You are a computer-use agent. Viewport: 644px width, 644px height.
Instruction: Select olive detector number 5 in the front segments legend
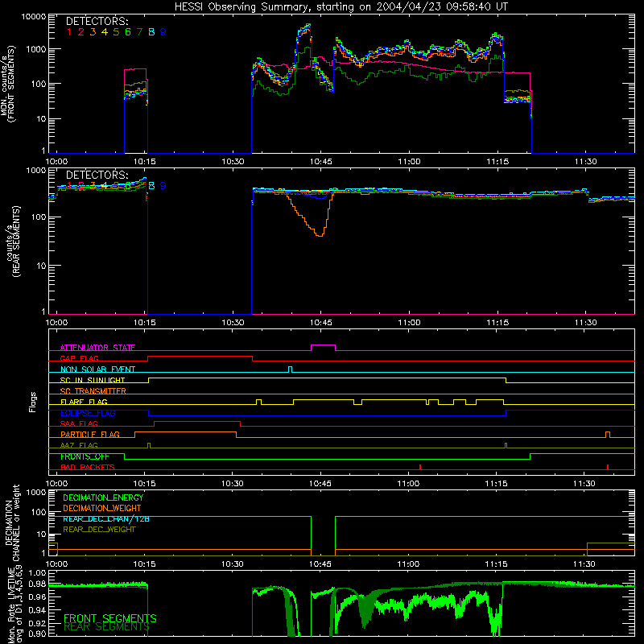(116, 32)
